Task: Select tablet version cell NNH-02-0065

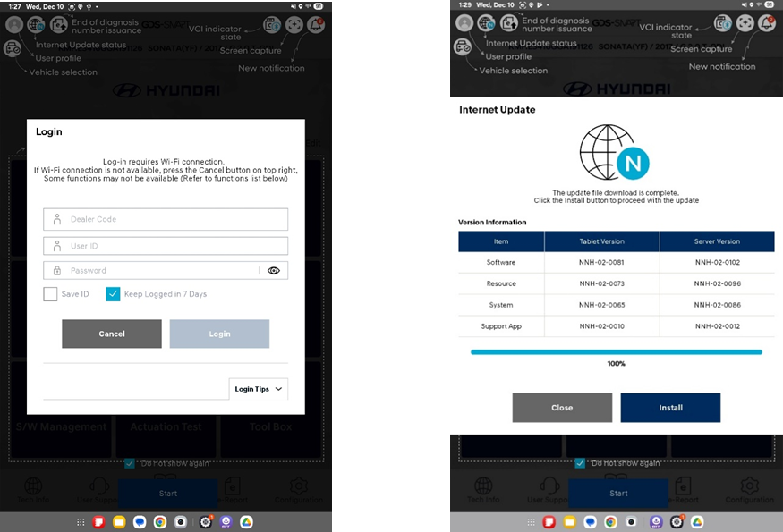Action: (601, 305)
